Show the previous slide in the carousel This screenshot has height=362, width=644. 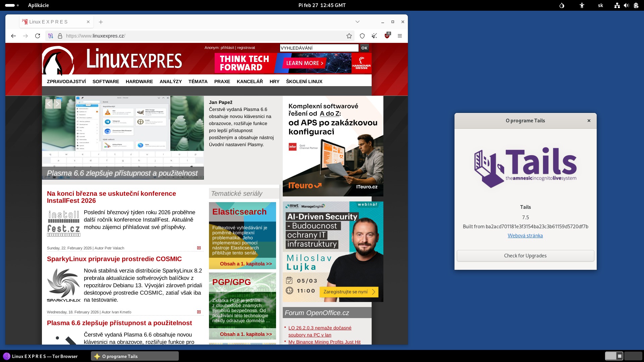(49, 104)
